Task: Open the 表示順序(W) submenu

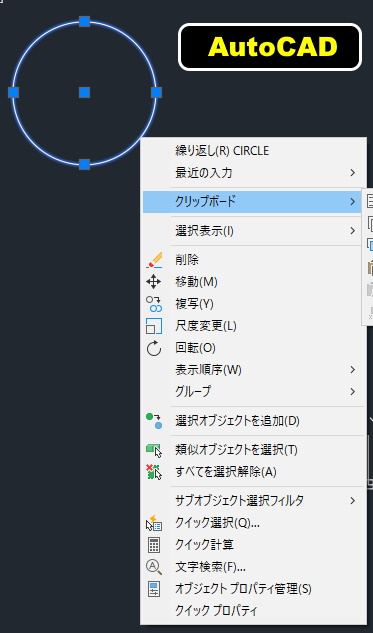Action: pyautogui.click(x=254, y=370)
